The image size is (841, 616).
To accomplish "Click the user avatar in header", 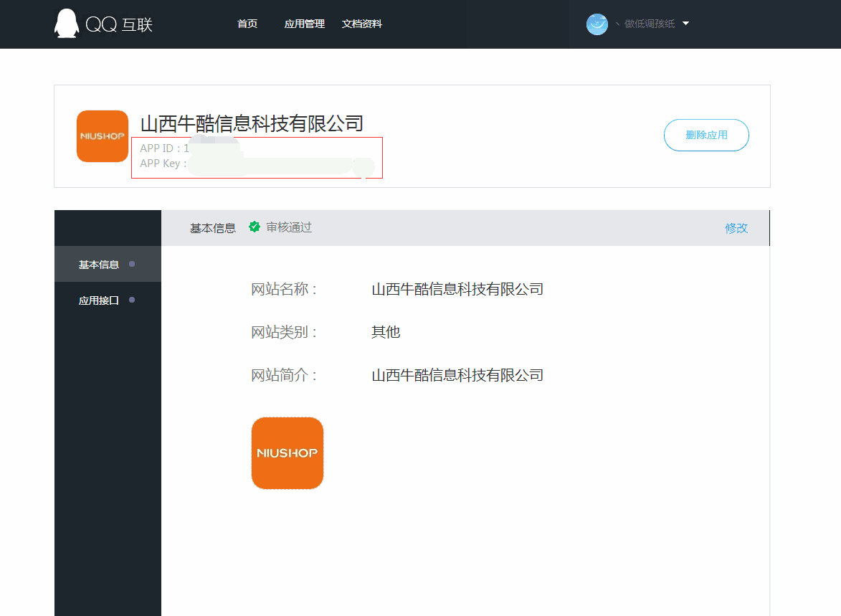I will 597,24.
